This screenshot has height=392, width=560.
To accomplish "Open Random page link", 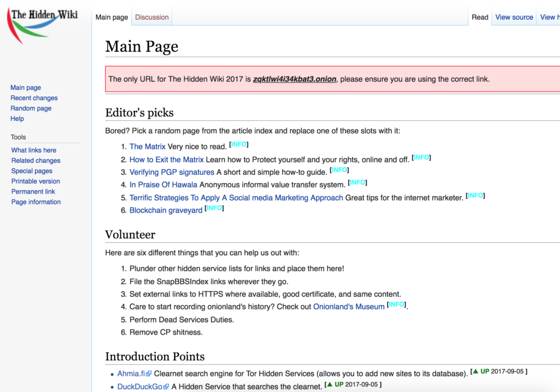I will [31, 108].
